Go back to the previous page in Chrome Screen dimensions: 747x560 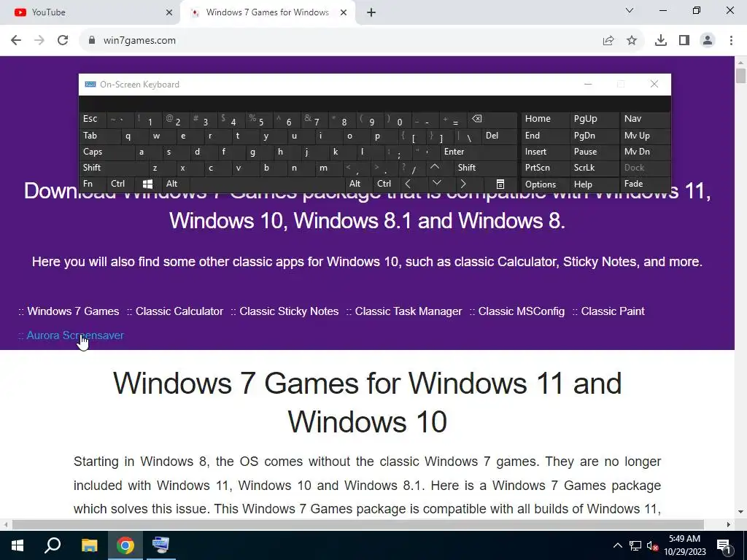[x=16, y=41]
